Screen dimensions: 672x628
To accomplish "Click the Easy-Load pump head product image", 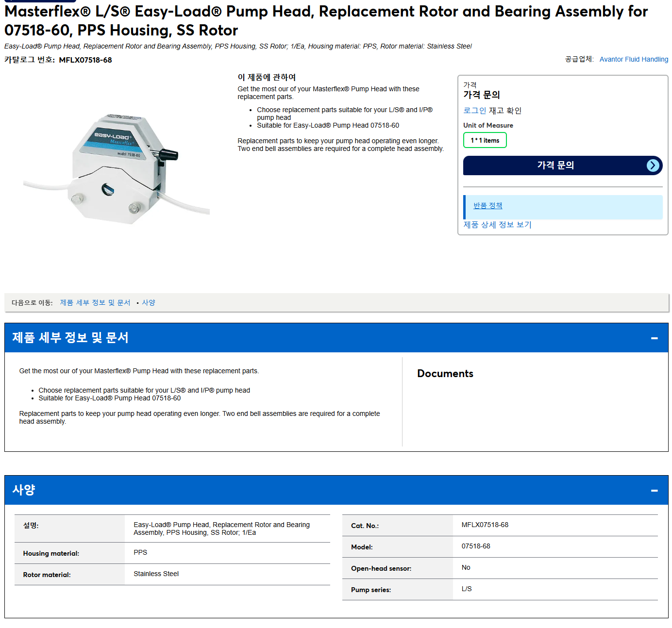I will coord(117,168).
